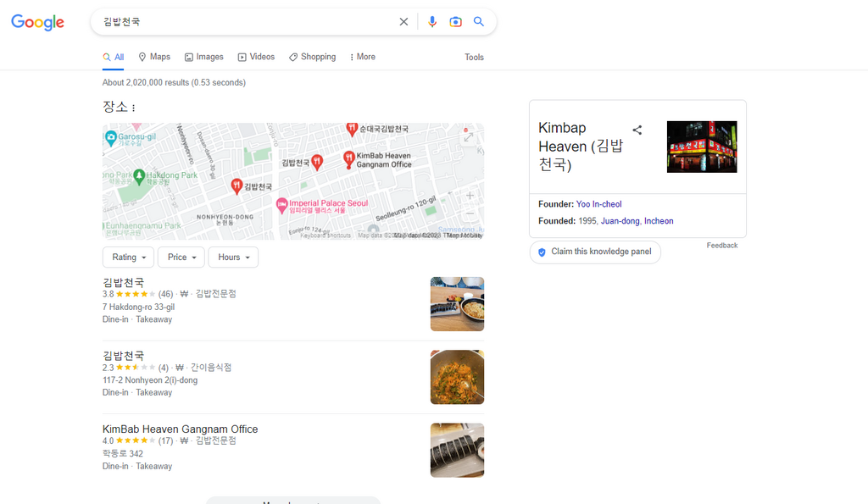The image size is (868, 504).
Task: Click the address 학동로 342
Action: [x=122, y=454]
